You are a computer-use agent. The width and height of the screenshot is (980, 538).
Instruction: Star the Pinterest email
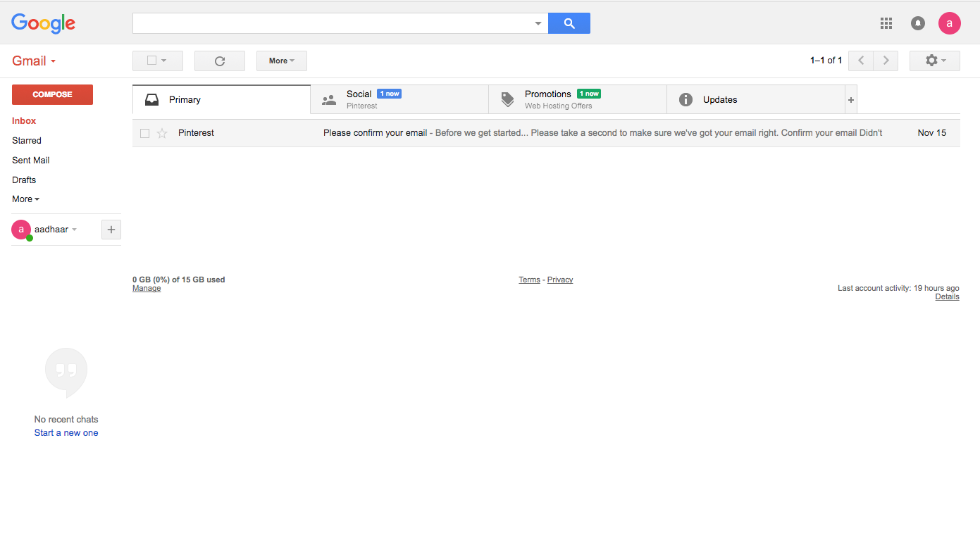tap(162, 133)
